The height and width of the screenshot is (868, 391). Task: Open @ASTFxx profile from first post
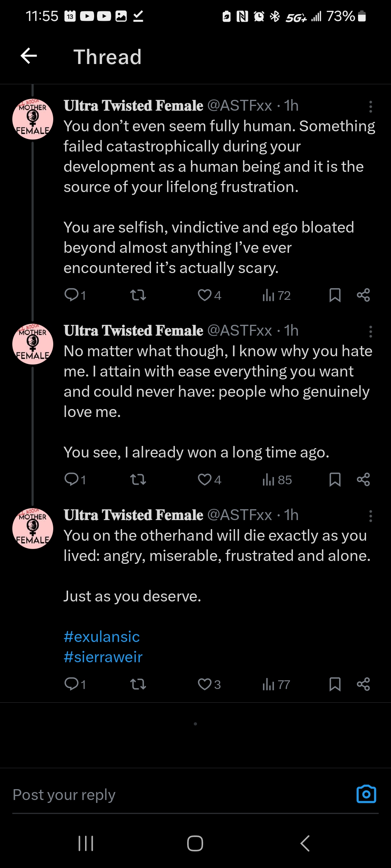(240, 106)
